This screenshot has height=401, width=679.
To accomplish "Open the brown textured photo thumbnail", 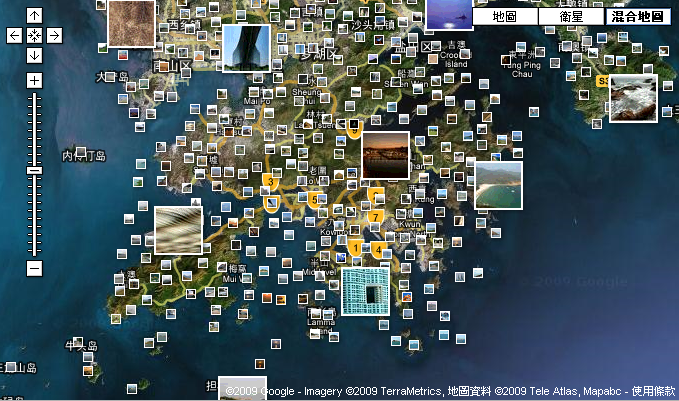I will tap(131, 23).
